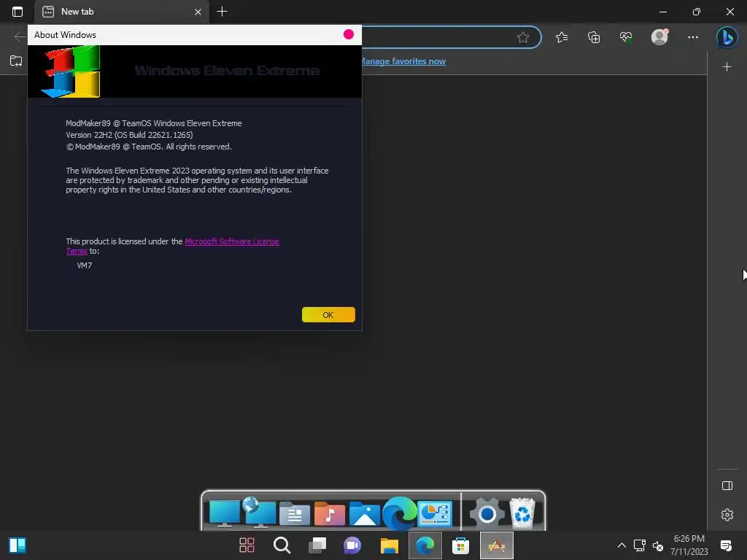Click the Edge address bar field

pos(450,37)
